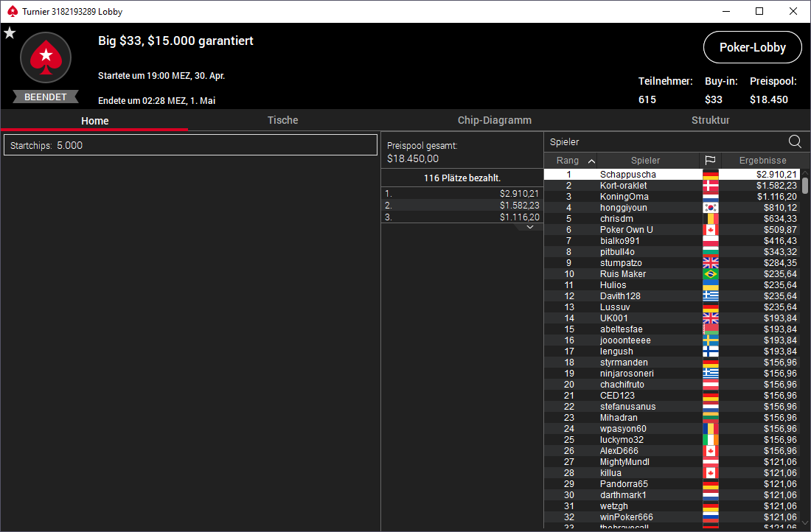Sort by the Spieler column header

pyautogui.click(x=646, y=161)
